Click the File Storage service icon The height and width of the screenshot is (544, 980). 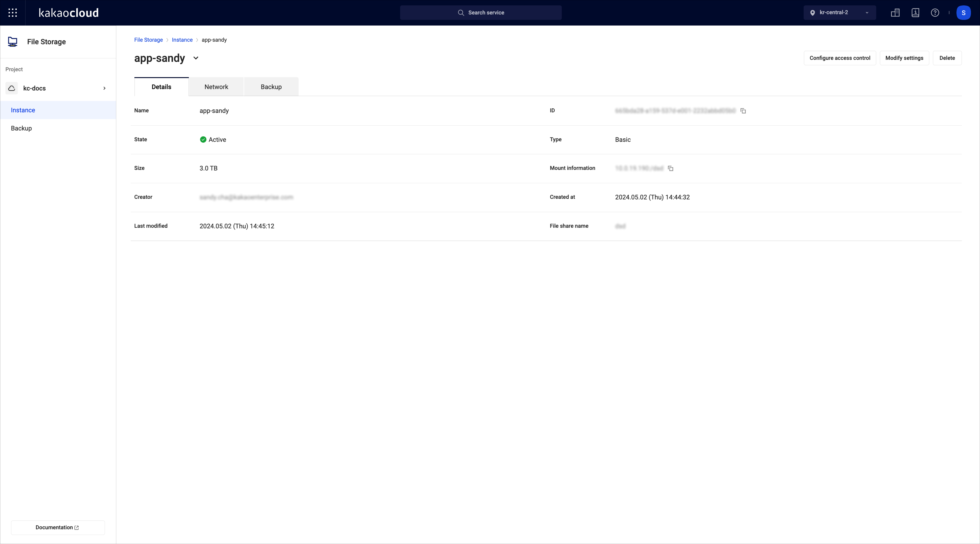[13, 42]
